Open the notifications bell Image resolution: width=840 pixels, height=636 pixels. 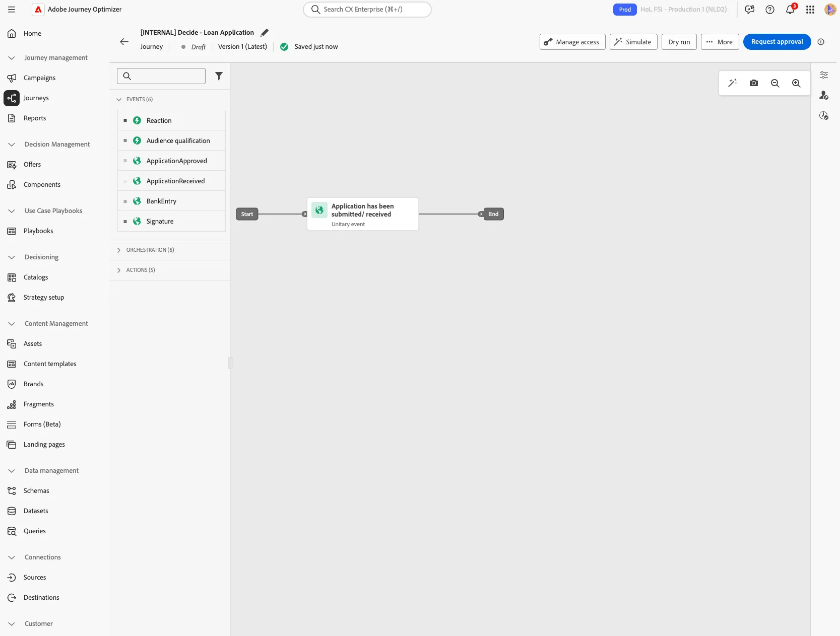pos(790,10)
